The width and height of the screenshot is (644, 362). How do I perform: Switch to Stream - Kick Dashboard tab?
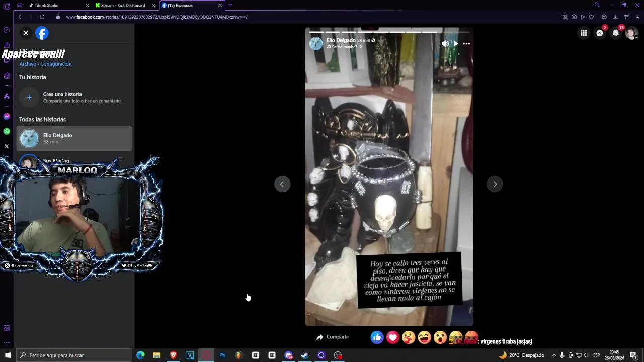[x=123, y=5]
